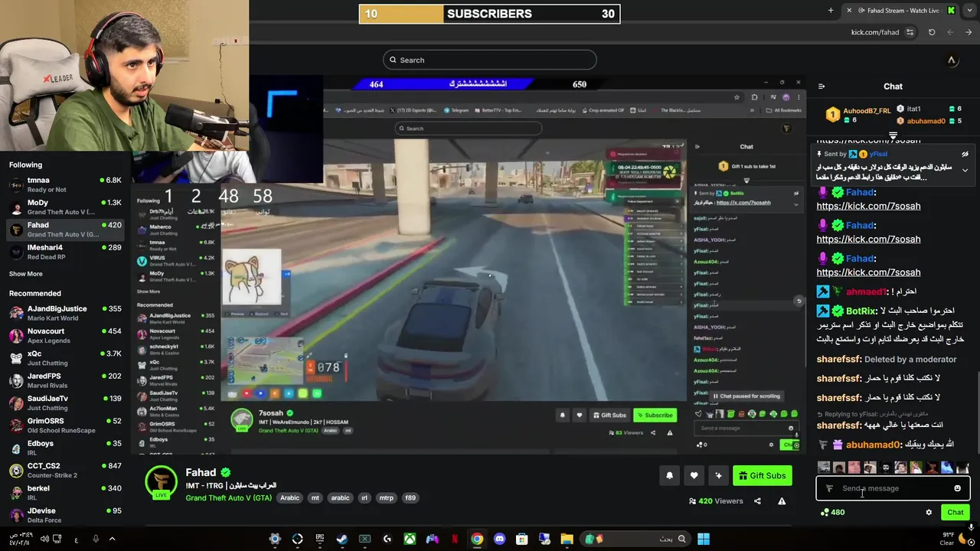Click the first kick.com/7sosah link from Fahad
Screen dimensions: 980x551
868,206
